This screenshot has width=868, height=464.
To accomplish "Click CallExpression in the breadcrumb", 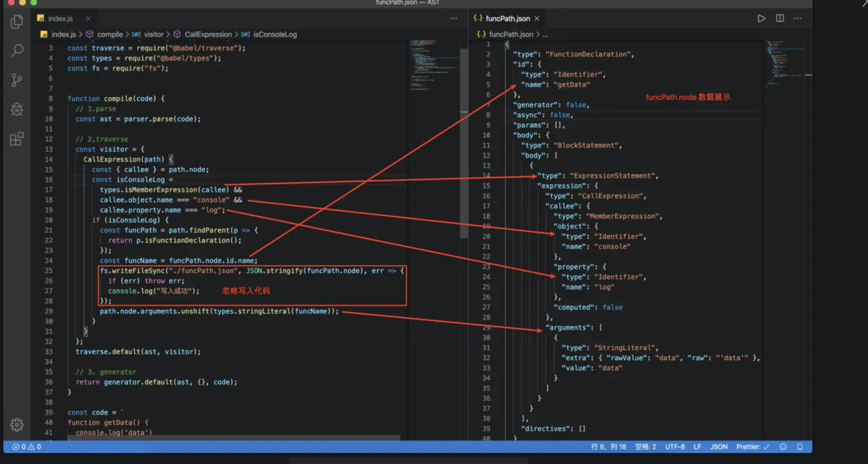I will 208,34.
